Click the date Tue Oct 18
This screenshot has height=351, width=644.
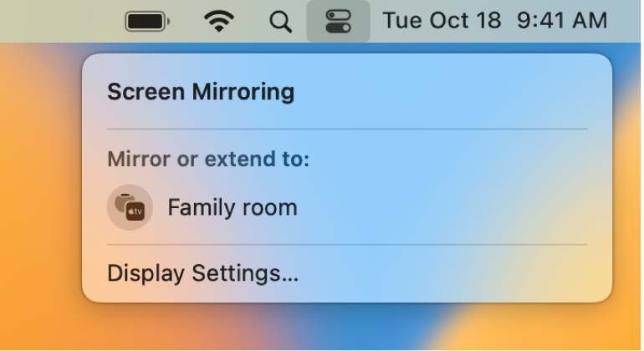tap(442, 22)
